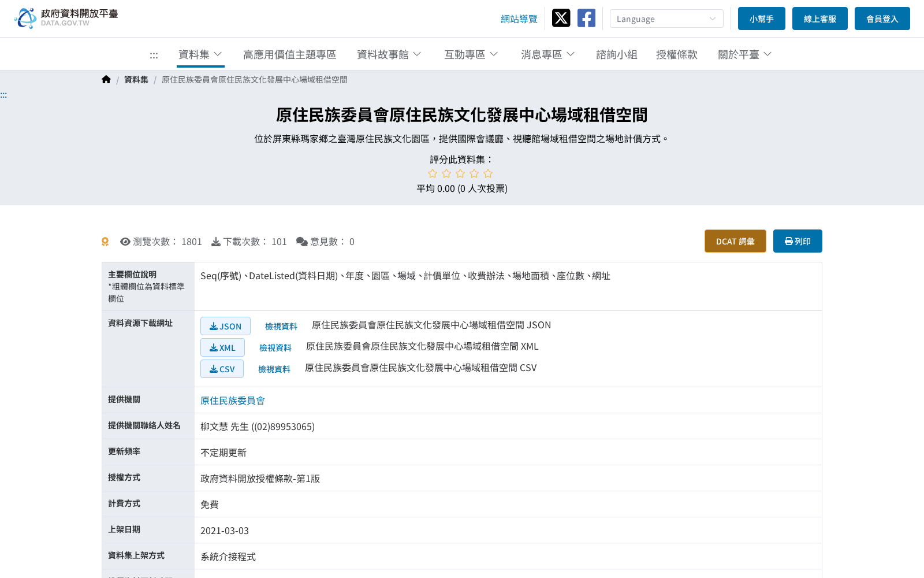Click the 免費 value in 計費方式 row

[x=210, y=505]
